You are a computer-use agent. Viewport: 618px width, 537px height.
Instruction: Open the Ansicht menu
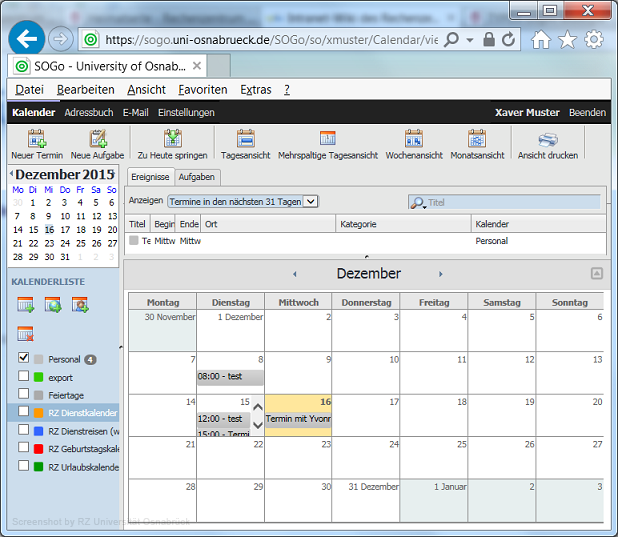[146, 90]
